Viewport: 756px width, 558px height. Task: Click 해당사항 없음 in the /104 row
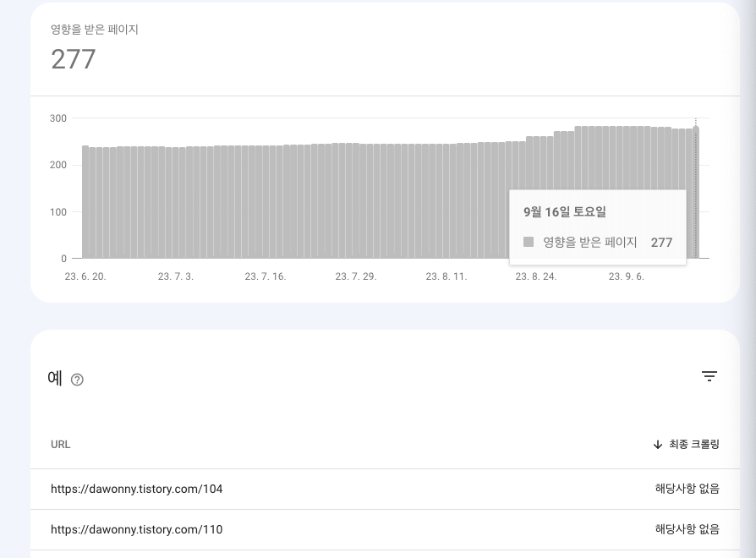point(687,489)
